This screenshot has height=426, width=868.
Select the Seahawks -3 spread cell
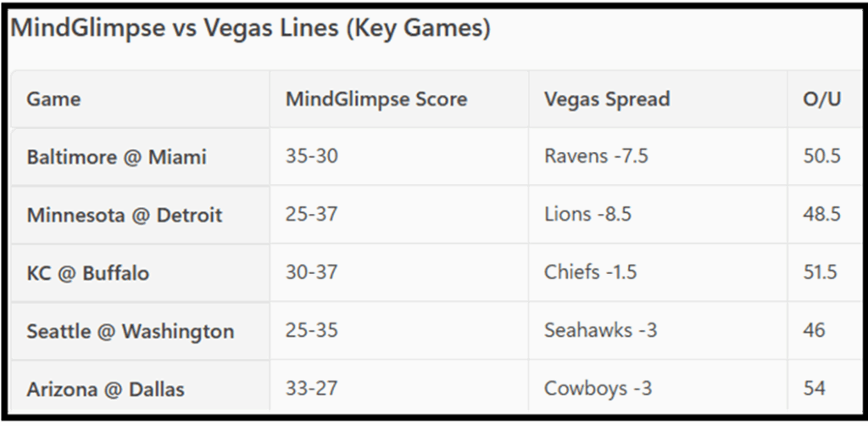[600, 330]
